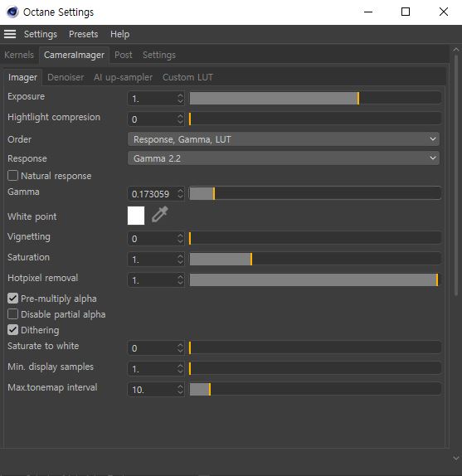The width and height of the screenshot is (462, 476).
Task: Click the Hotpixel removal slider
Action: pos(315,280)
